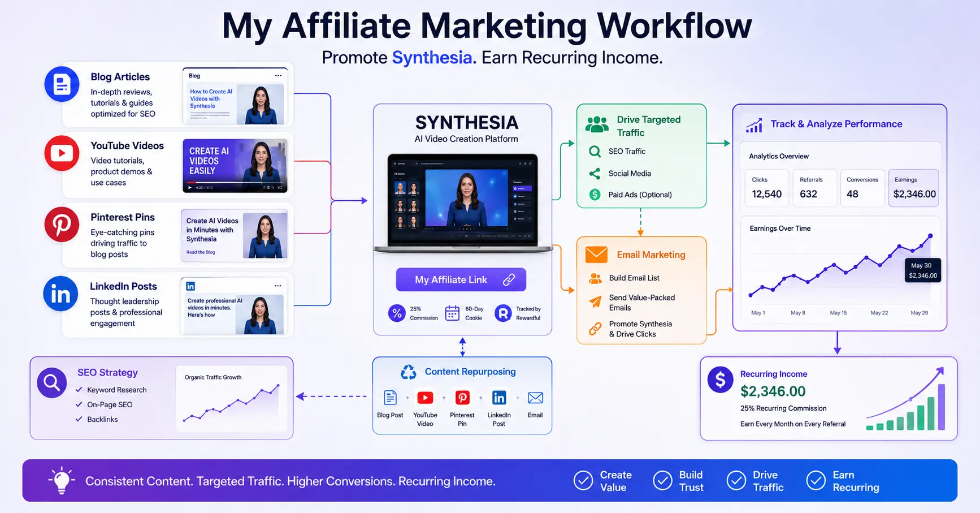This screenshot has width=980, height=513.
Task: Play the 'Create AI Videos Easily' video thumbnail
Action: click(235, 166)
